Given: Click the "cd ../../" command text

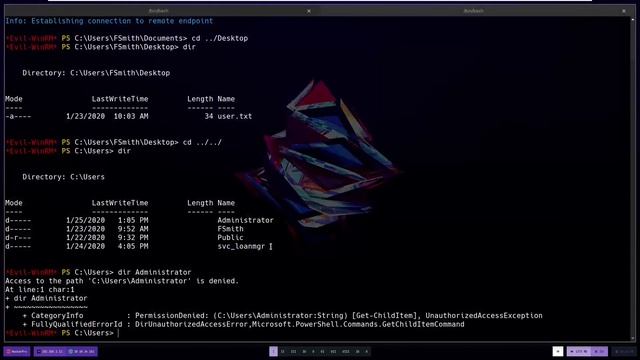Looking at the screenshot, I should (x=202, y=142).
